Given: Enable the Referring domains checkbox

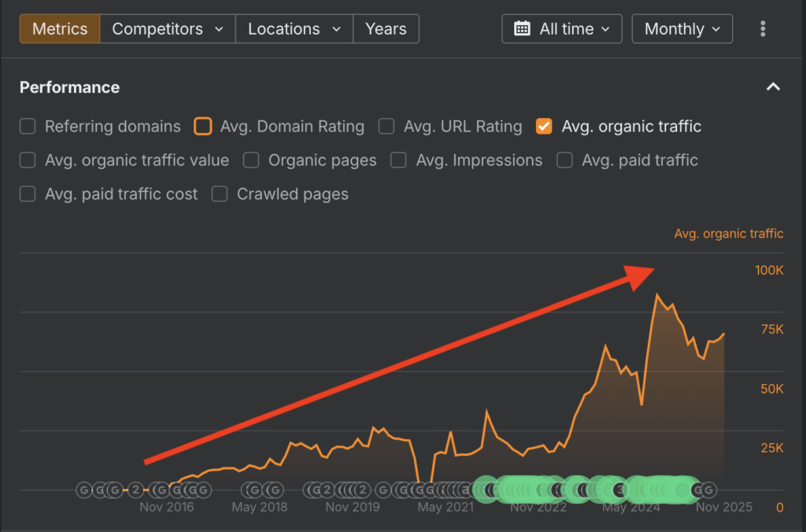Looking at the screenshot, I should point(28,126).
